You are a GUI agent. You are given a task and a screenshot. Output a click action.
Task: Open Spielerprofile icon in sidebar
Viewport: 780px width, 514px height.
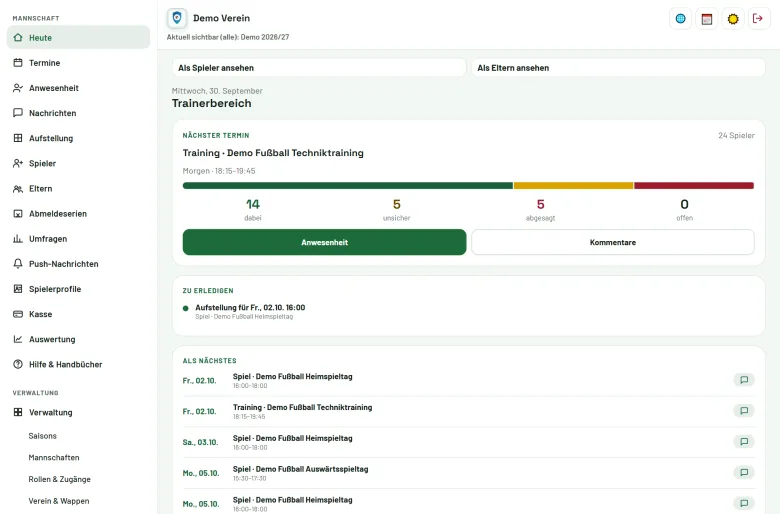click(x=18, y=289)
